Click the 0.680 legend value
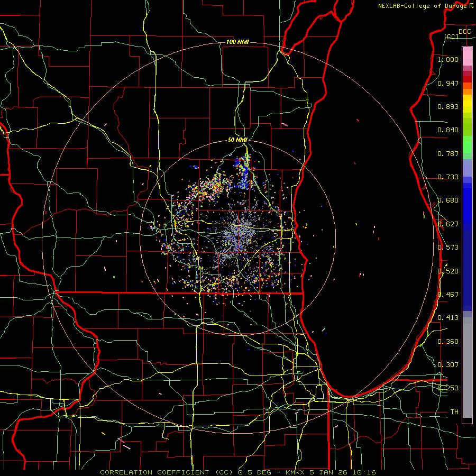Viewport: 476px width, 476px height. tap(448, 200)
